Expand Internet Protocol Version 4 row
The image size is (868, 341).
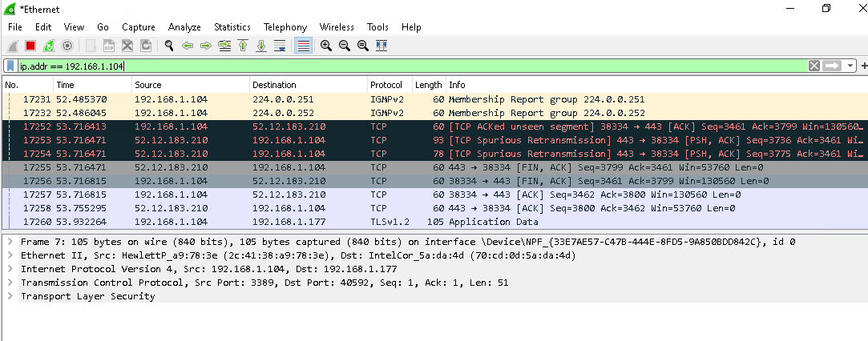tap(10, 269)
